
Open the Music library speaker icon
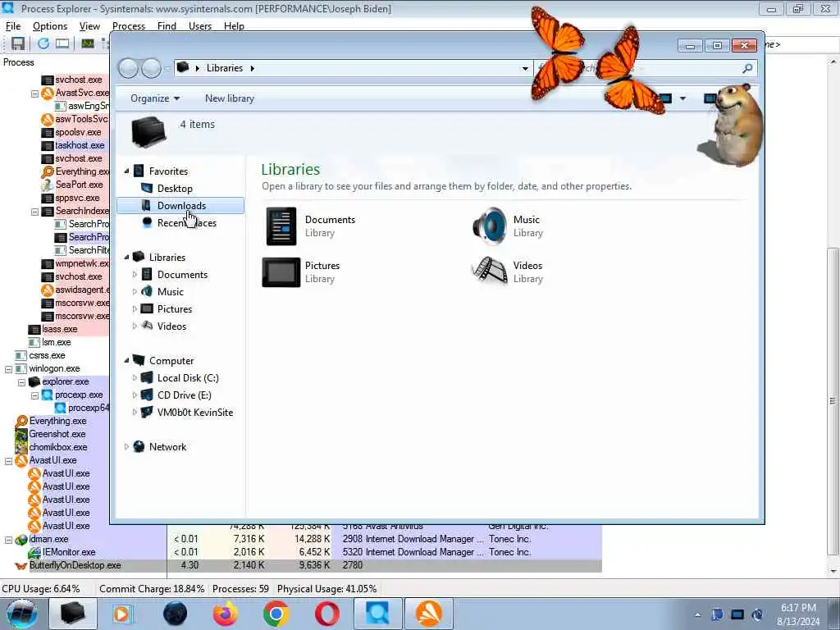[490, 226]
